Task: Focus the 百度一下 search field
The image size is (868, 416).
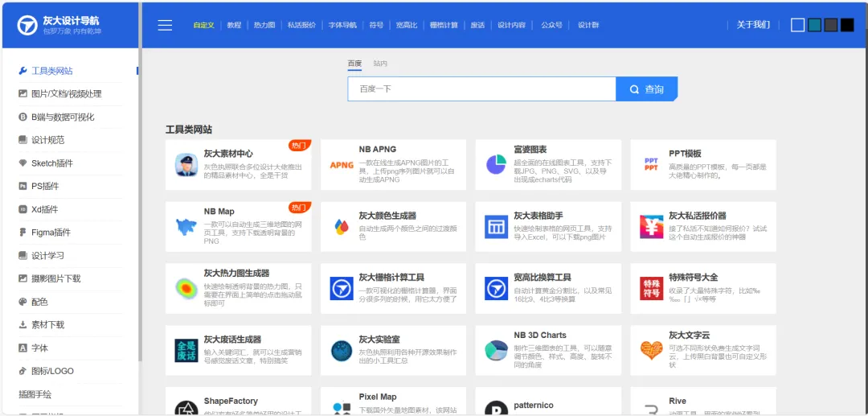Action: (x=481, y=89)
